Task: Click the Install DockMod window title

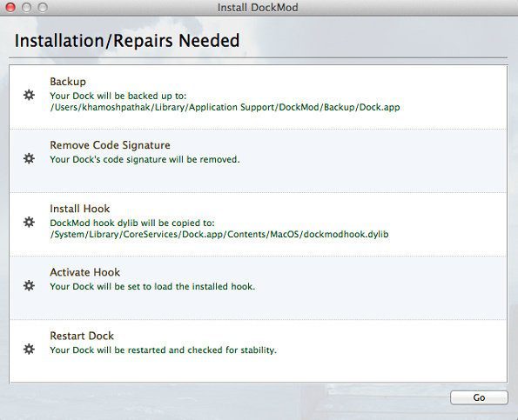Action: coord(258,7)
